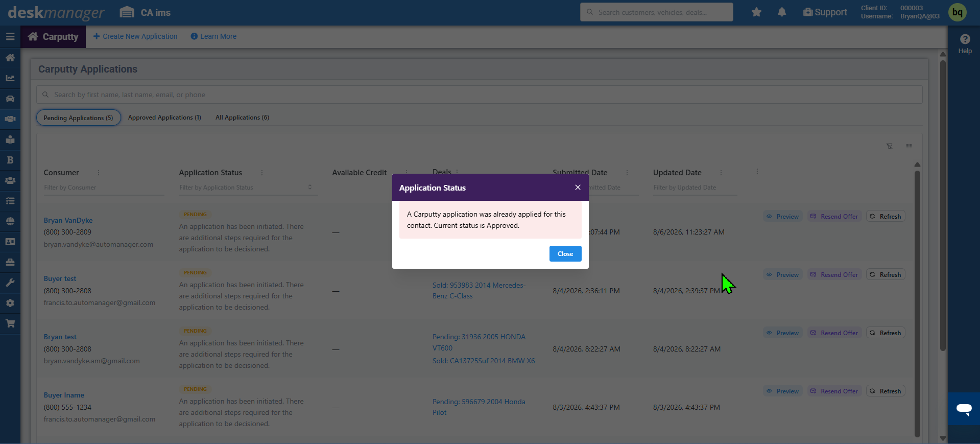
Task: Toggle the hamburger sidebar menu
Action: click(x=10, y=37)
